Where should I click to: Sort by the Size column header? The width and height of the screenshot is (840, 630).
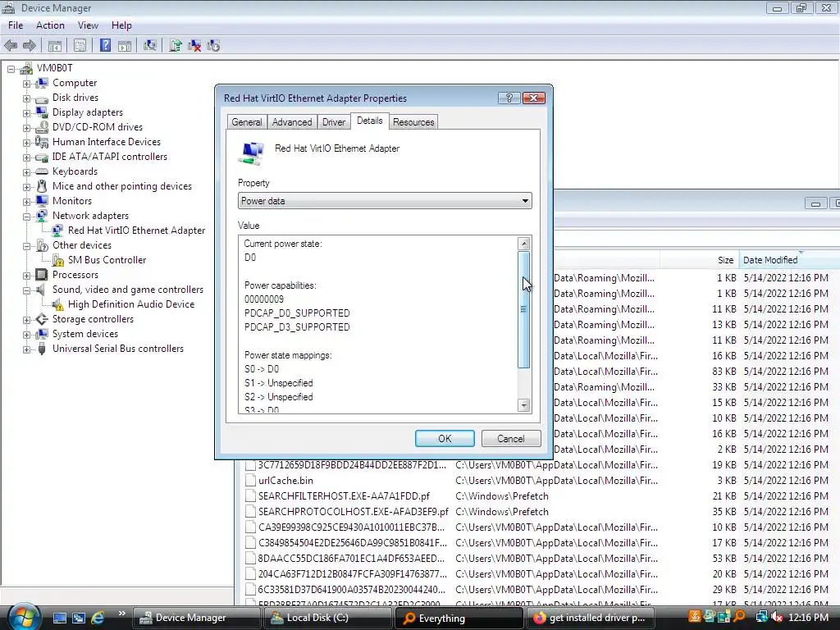[700, 260]
